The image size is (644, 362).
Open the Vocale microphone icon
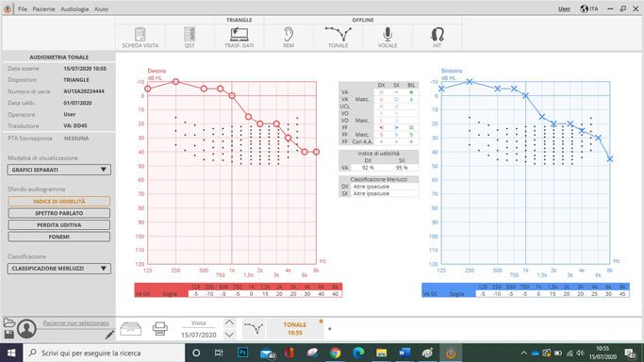point(388,38)
